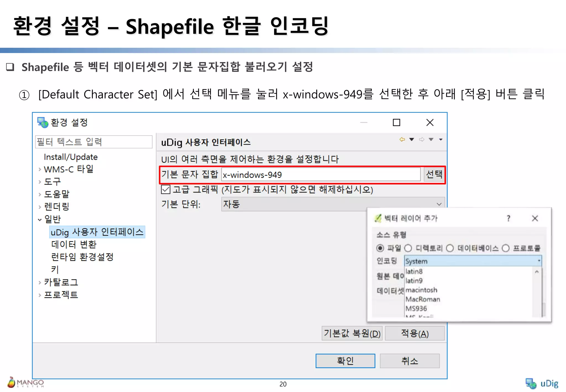Choose latin9 in the encoding list

point(414,281)
